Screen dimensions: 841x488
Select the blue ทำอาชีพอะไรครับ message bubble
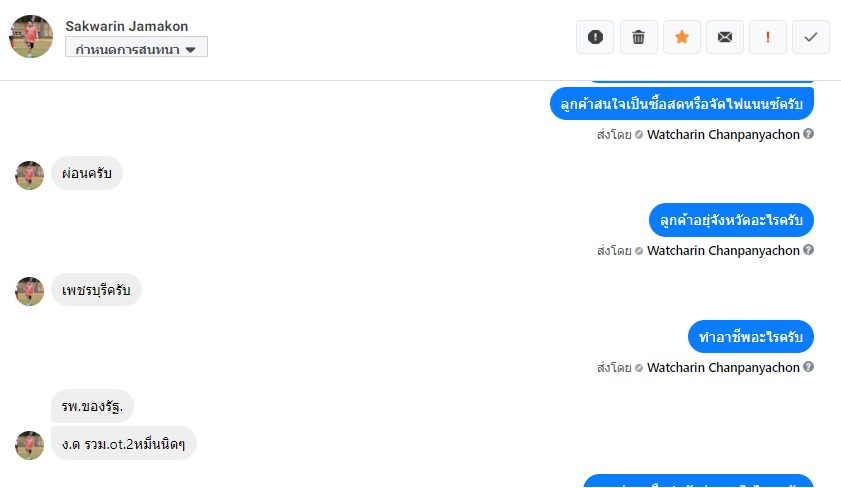click(751, 336)
